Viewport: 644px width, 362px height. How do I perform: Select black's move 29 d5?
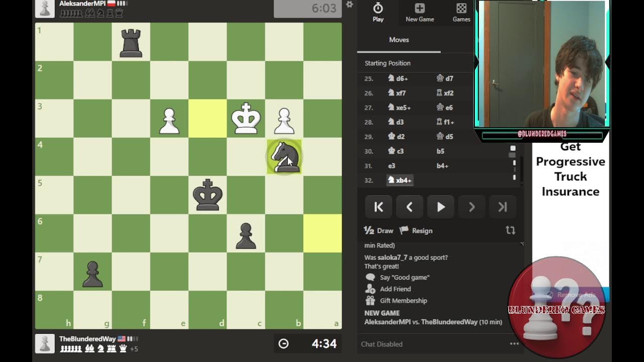click(445, 137)
